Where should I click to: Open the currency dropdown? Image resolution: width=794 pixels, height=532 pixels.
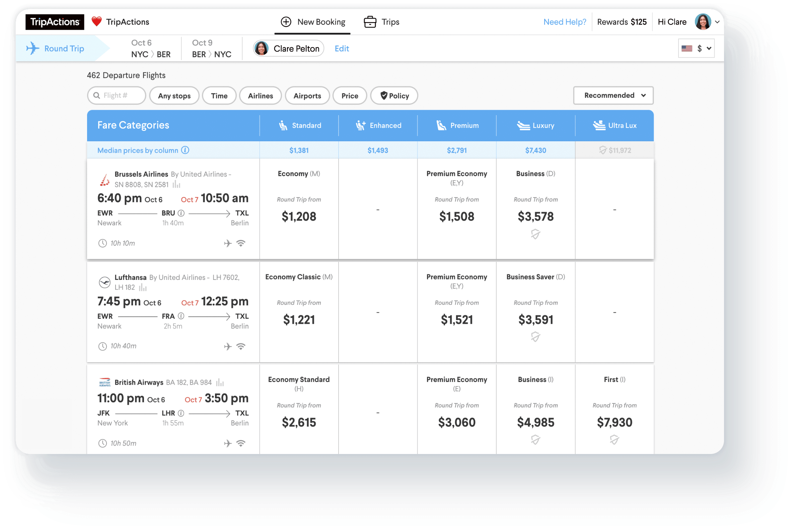tap(696, 49)
